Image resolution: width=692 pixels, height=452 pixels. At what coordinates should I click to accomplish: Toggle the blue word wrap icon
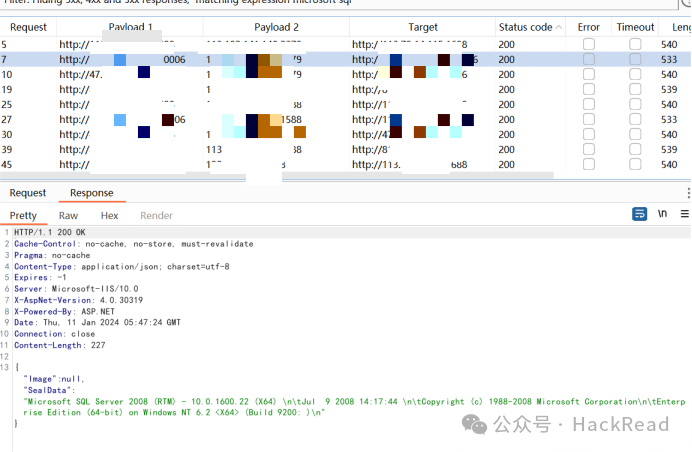coord(639,214)
